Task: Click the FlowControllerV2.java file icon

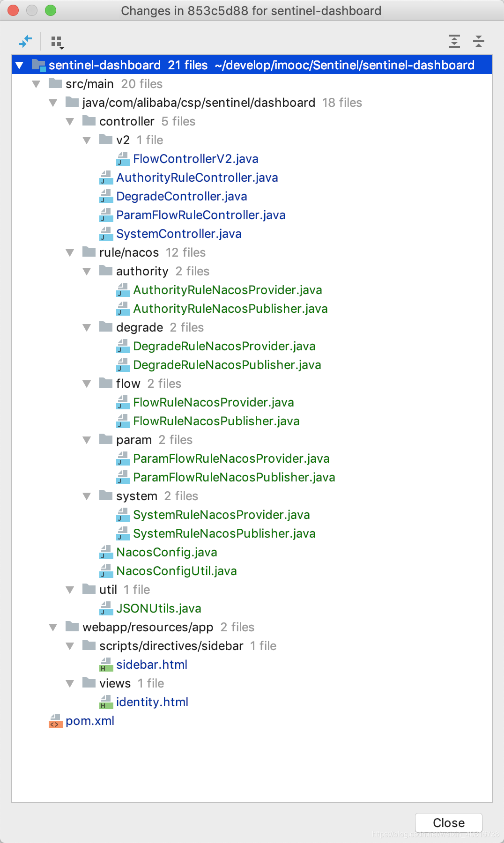Action: (x=123, y=159)
